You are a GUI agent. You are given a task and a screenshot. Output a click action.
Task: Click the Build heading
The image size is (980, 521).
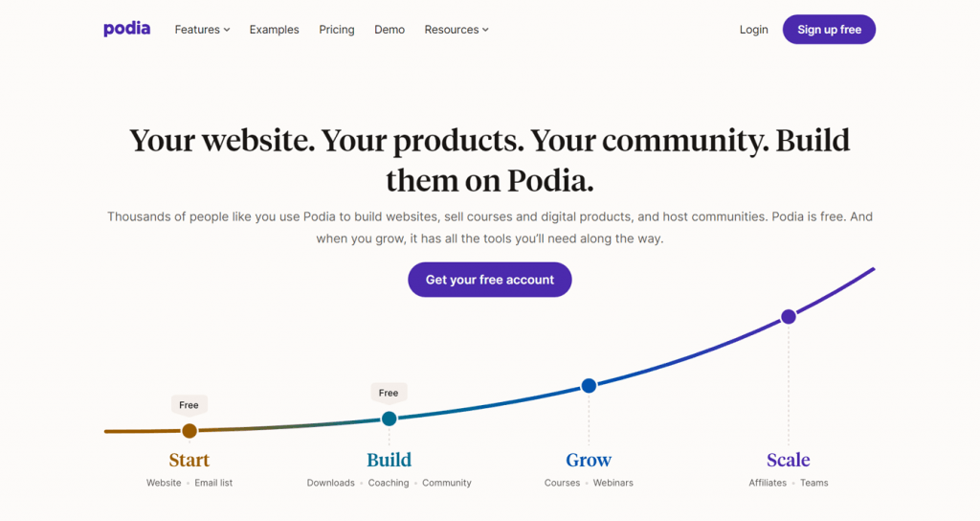(x=389, y=460)
